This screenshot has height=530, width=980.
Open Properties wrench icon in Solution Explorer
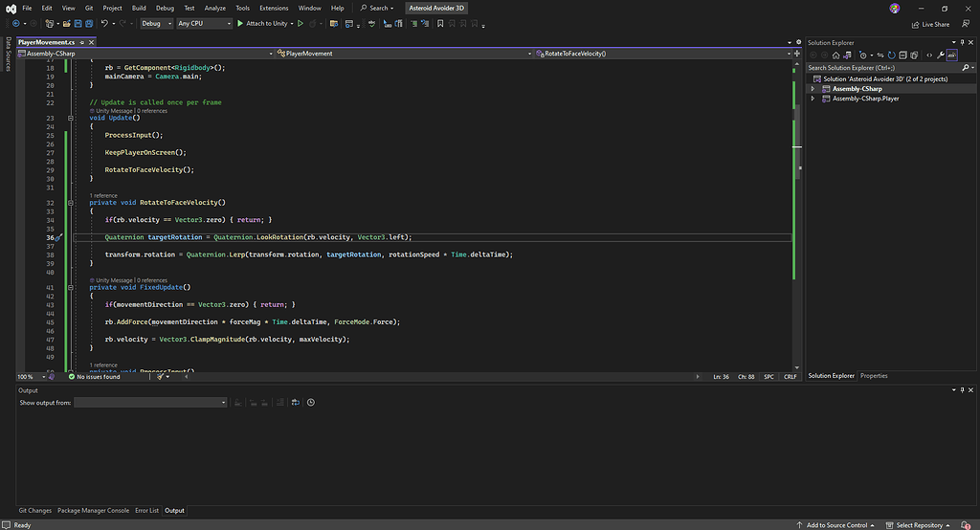(x=941, y=55)
